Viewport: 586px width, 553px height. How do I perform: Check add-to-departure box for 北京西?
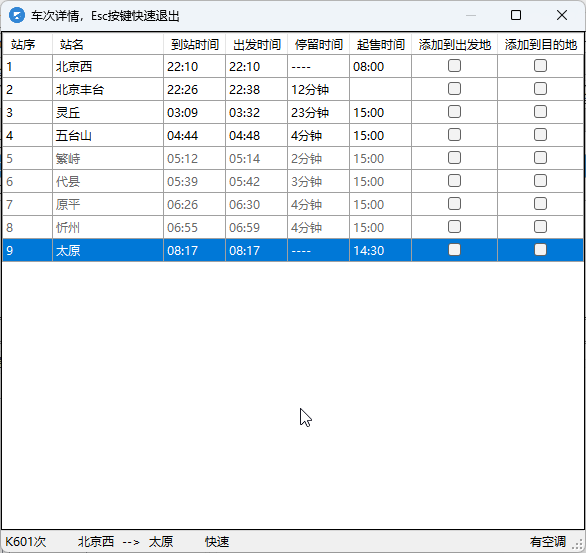pos(454,66)
